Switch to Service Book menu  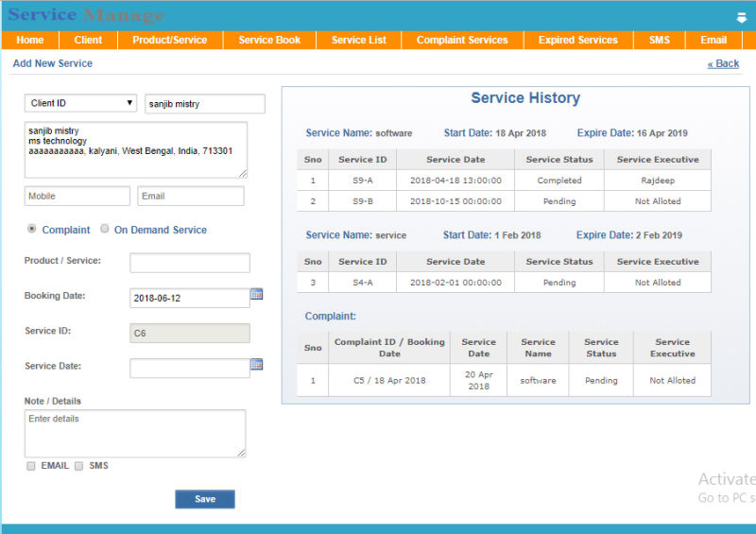(269, 40)
